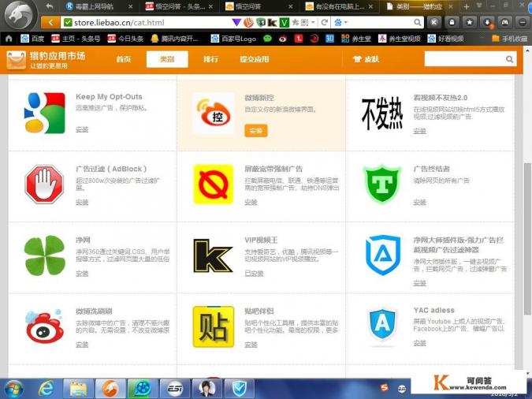Click the orange 安装 button for 微博新控
532x399 pixels.
pyautogui.click(x=255, y=130)
